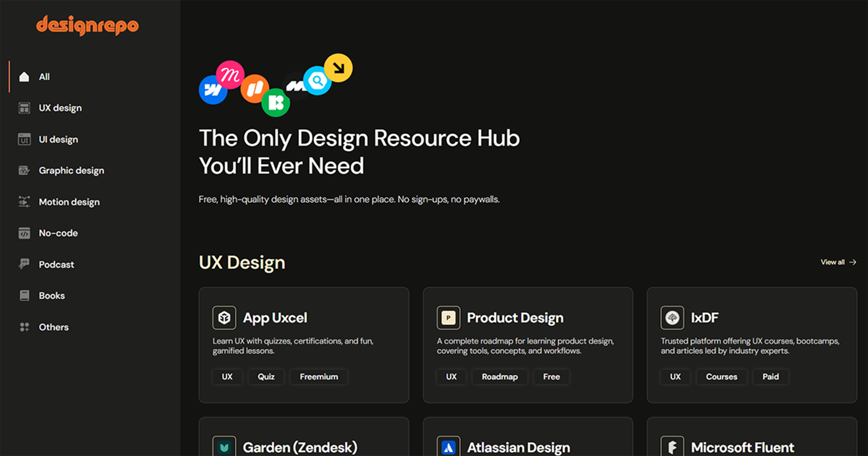Go to the Others category

(x=54, y=327)
